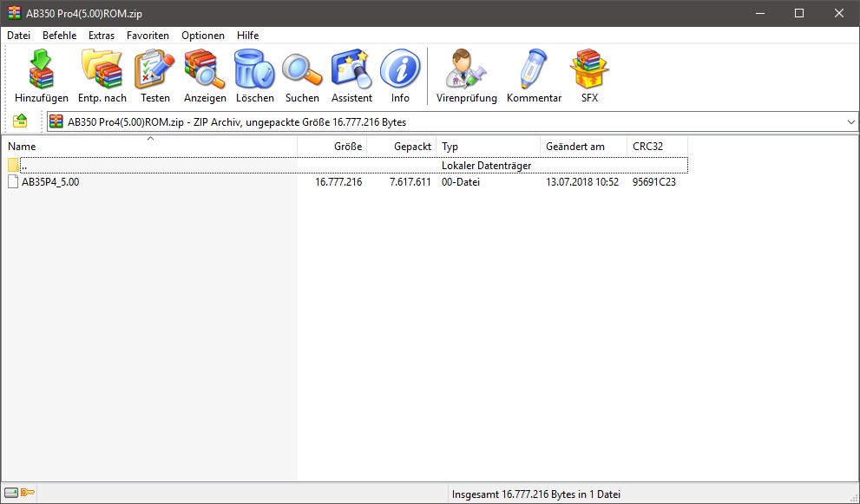Sort by the Gepackt column header

pos(402,147)
